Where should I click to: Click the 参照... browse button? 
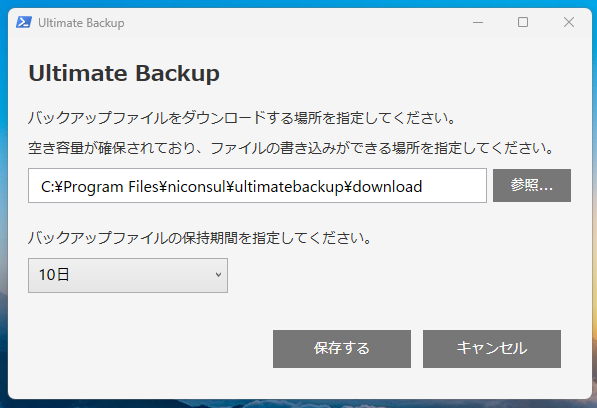pos(532,185)
